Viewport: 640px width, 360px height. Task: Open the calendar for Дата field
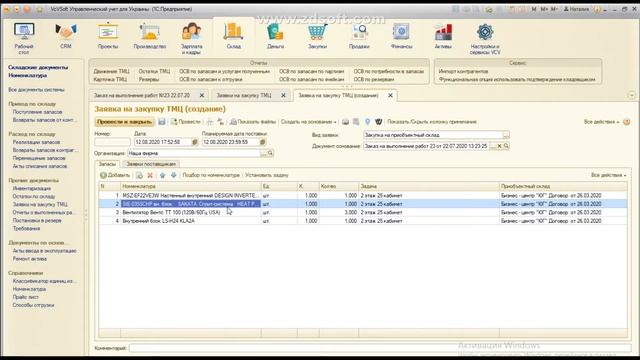point(195,142)
